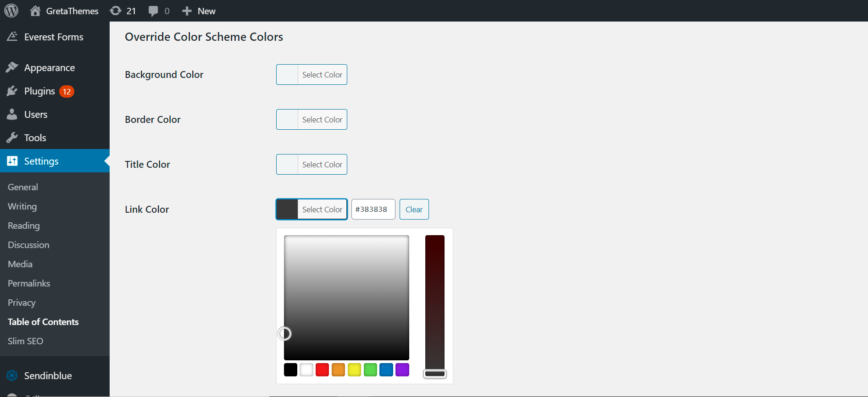Open the New content menu
This screenshot has width=868, height=397.
pos(206,11)
